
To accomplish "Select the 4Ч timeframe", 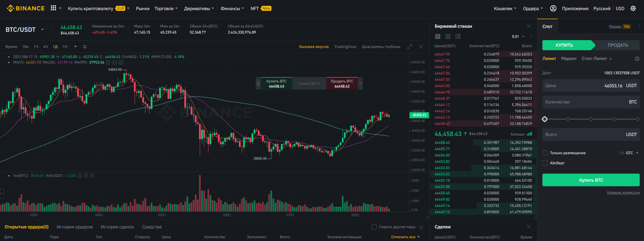I will [46, 47].
